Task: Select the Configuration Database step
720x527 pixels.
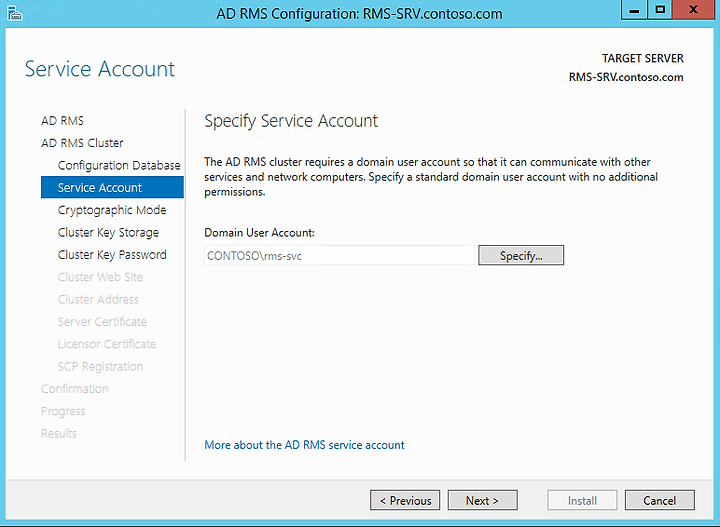Action: coord(119,165)
